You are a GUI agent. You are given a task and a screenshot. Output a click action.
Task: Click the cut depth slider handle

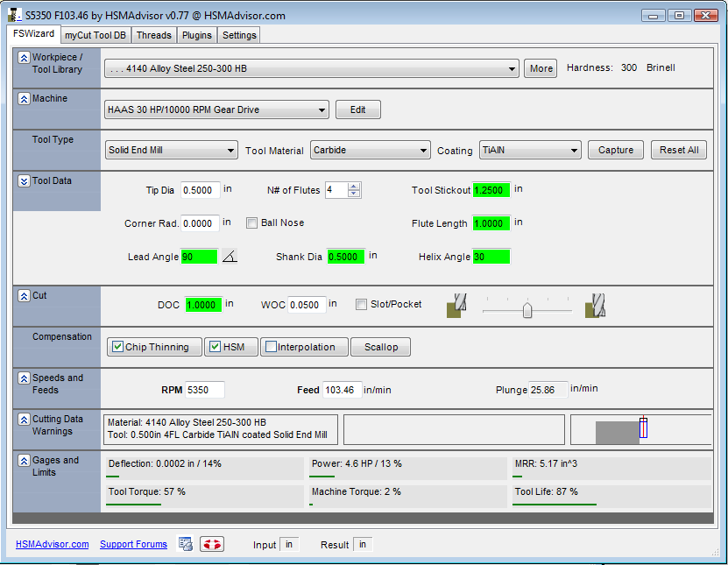[x=527, y=309]
